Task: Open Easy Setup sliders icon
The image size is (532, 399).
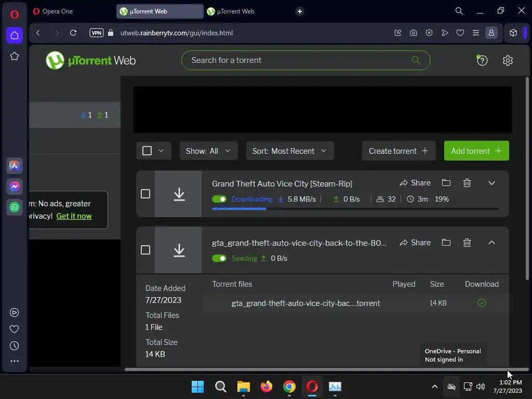Action: click(x=476, y=33)
